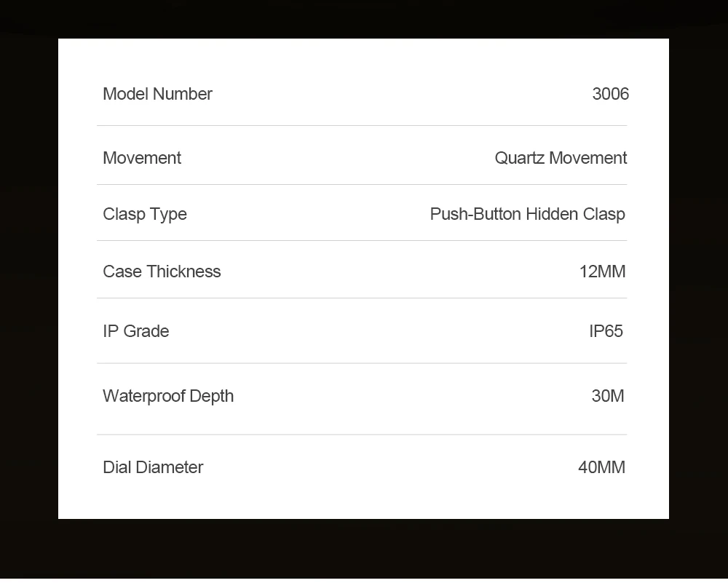This screenshot has width=728, height=583.
Task: Select the Quartz Movement value
Action: click(561, 158)
